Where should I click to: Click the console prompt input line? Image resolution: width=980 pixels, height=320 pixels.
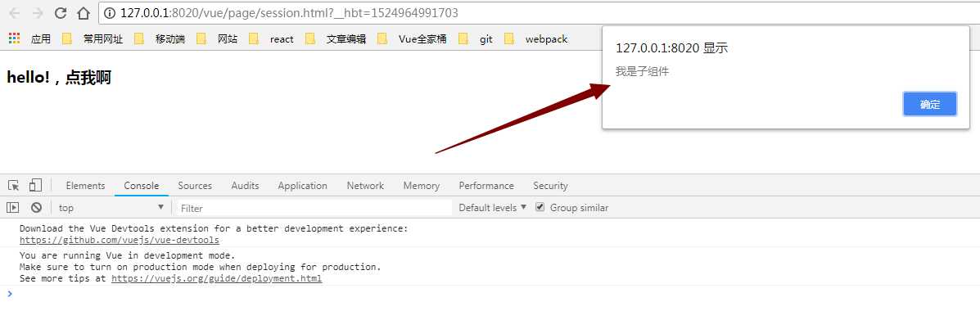(490, 293)
